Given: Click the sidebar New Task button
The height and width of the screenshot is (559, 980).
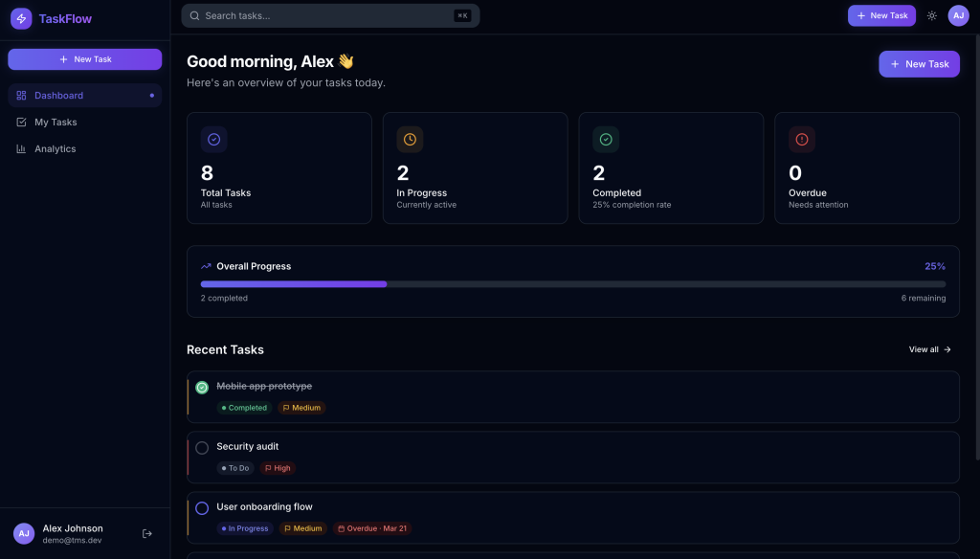Looking at the screenshot, I should click(84, 59).
